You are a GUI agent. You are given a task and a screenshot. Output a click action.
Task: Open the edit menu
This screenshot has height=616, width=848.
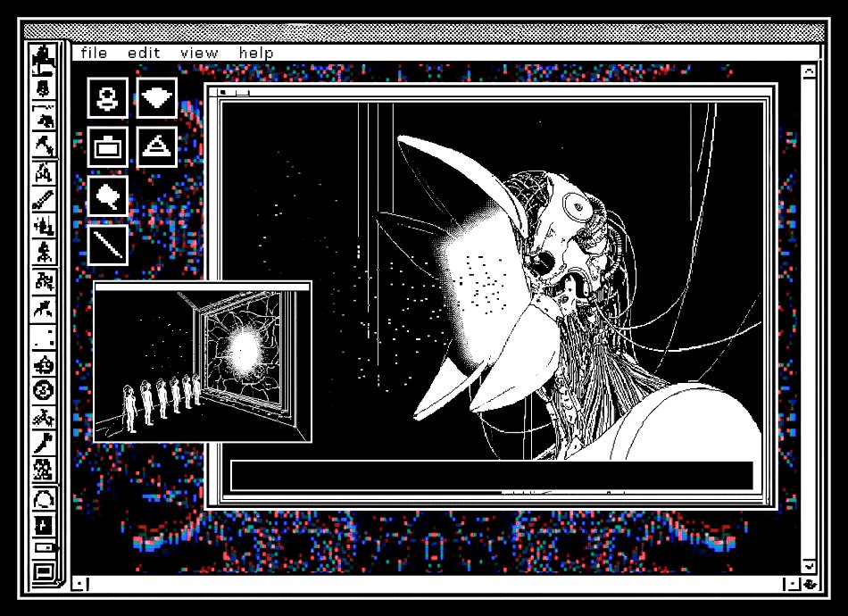pos(144,53)
